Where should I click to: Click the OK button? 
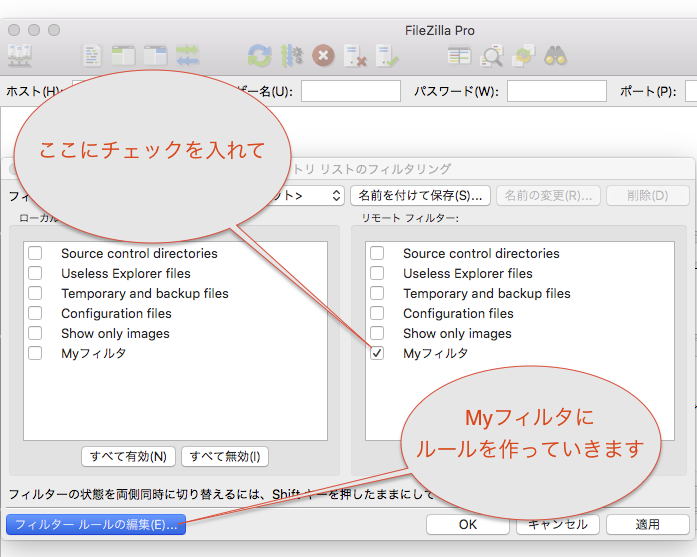pos(468,525)
